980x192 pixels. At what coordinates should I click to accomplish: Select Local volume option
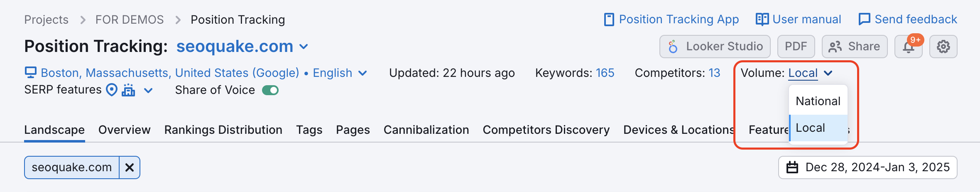(x=818, y=128)
